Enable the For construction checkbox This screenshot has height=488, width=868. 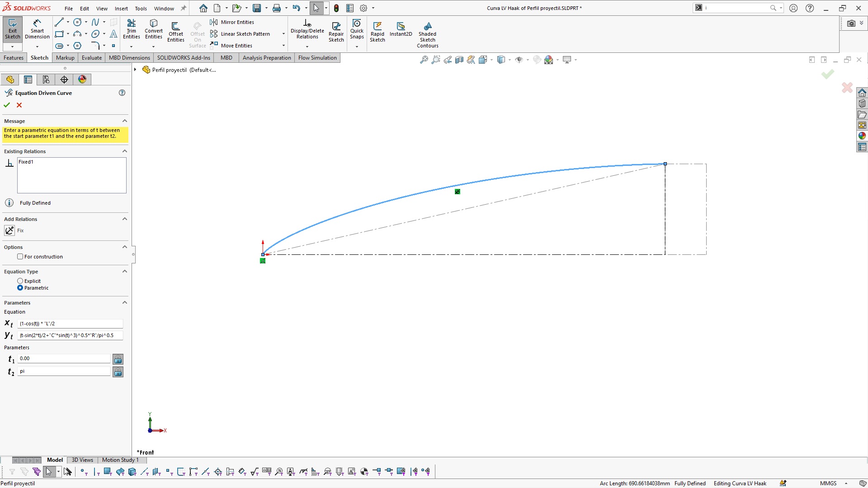pos(20,257)
